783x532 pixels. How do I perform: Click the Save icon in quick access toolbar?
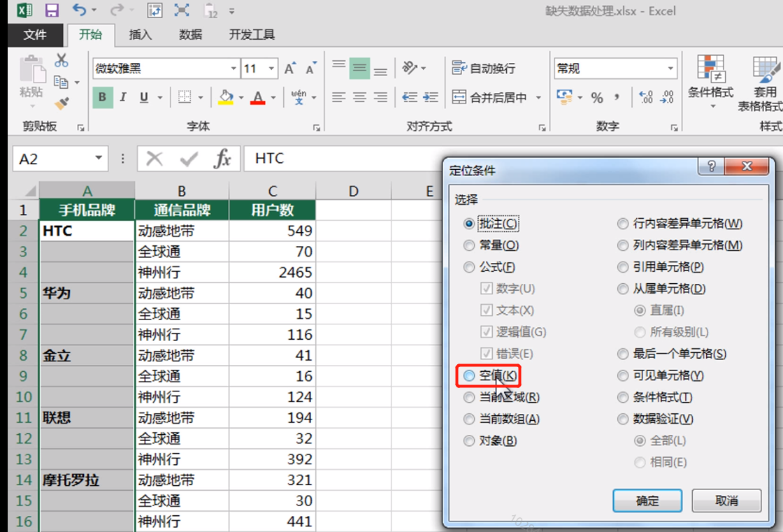[x=52, y=10]
